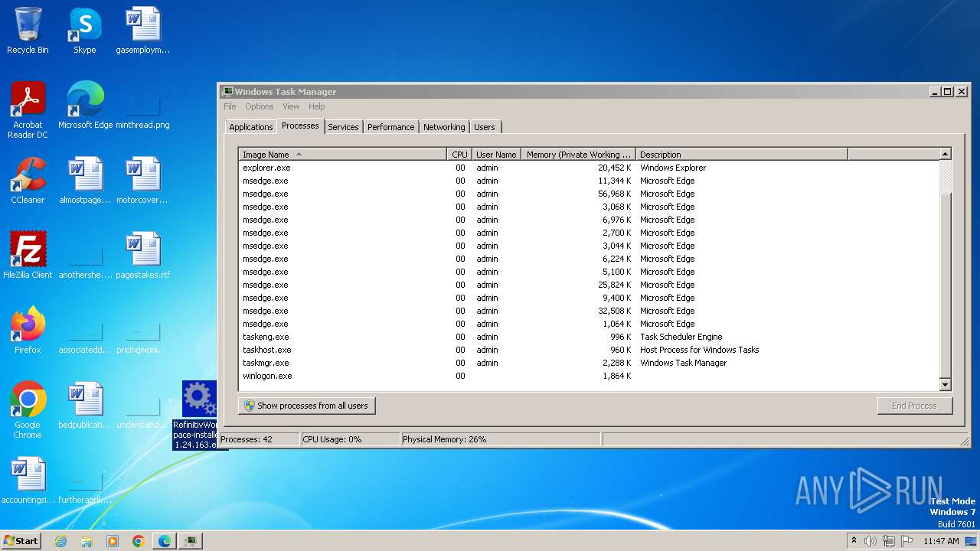Viewport: 980px width, 551px height.
Task: Open Windows Media Player taskbar icon
Action: point(113,541)
